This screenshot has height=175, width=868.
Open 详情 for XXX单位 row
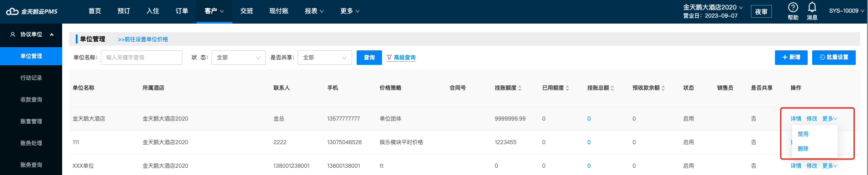point(796,166)
